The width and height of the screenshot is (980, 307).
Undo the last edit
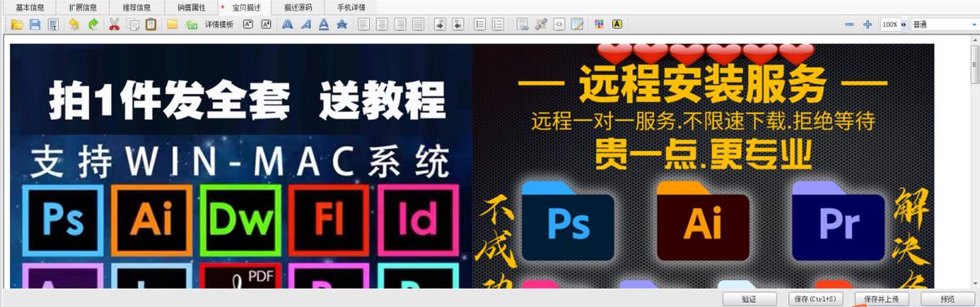[74, 24]
